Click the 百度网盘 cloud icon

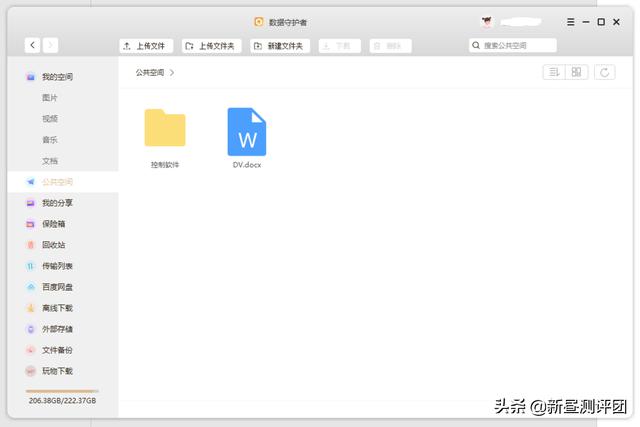click(x=31, y=287)
